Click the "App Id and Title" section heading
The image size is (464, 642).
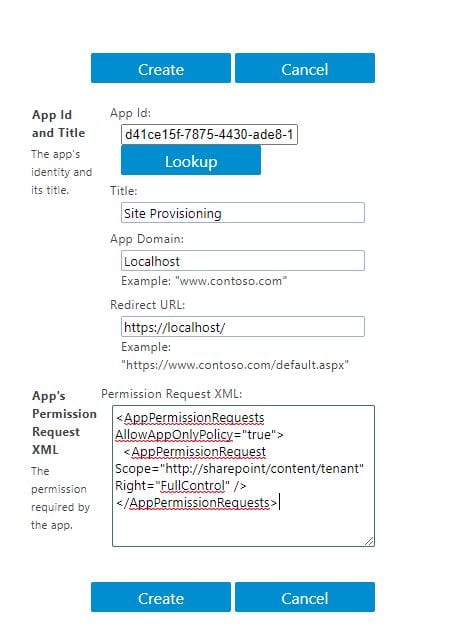59,124
